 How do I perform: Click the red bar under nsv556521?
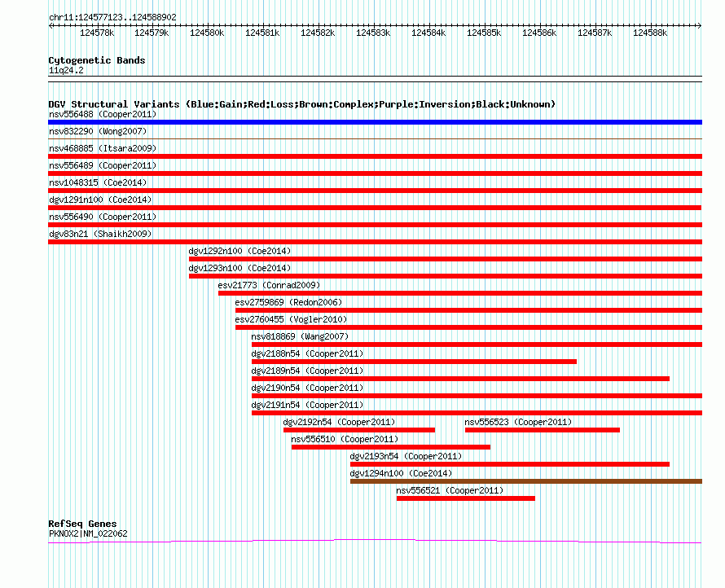tap(466, 498)
